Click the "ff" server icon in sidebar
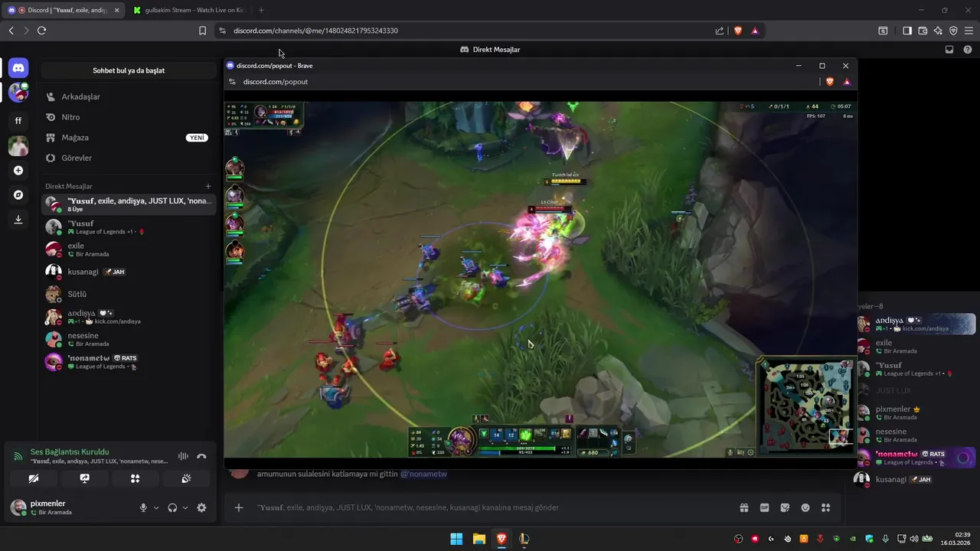The height and width of the screenshot is (551, 980). [18, 121]
